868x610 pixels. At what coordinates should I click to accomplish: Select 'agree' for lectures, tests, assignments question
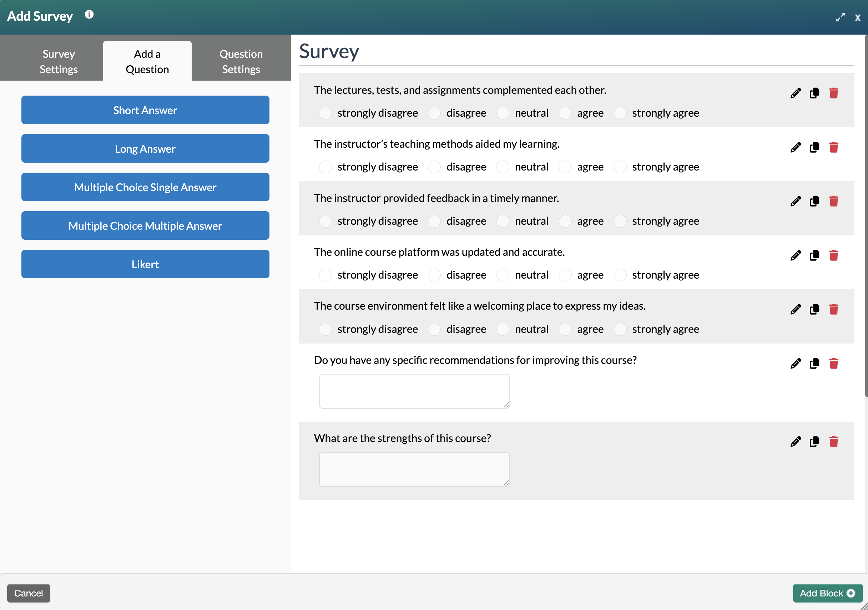tap(565, 113)
